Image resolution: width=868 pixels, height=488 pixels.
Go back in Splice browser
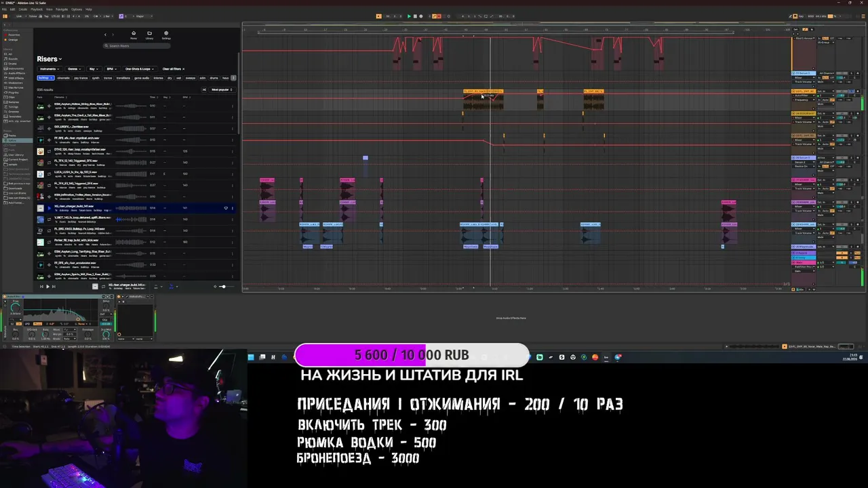click(105, 35)
